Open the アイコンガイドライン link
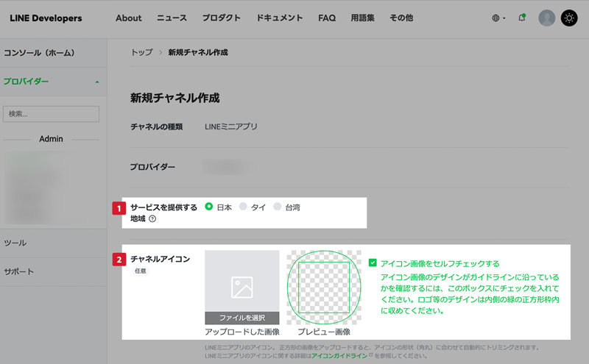The width and height of the screenshot is (589, 364). click(x=338, y=355)
